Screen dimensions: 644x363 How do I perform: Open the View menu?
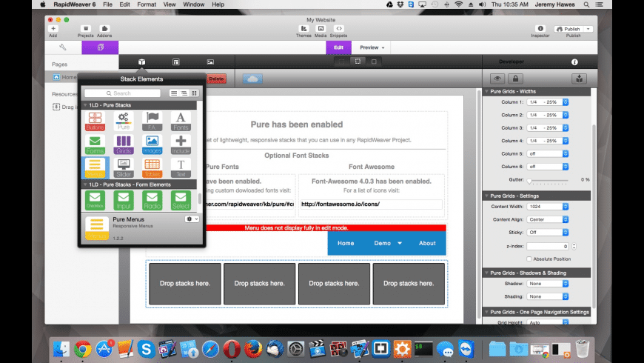click(x=170, y=4)
